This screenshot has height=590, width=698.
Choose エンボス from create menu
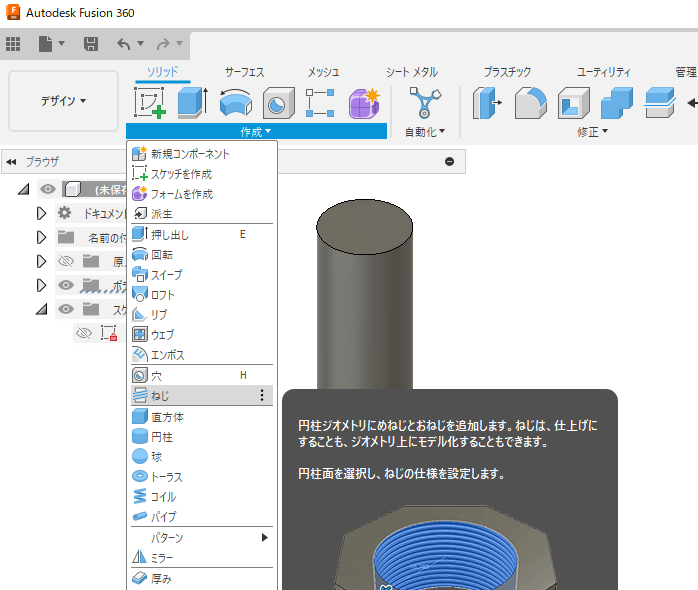point(202,355)
